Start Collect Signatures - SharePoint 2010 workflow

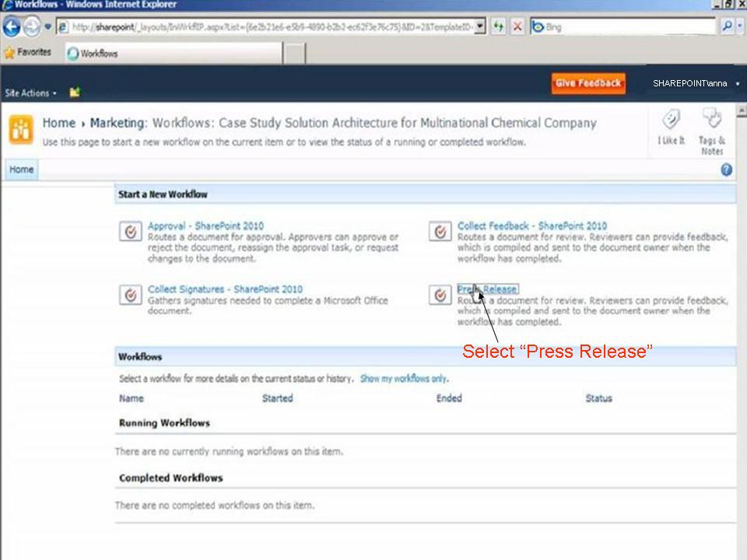pos(226,289)
